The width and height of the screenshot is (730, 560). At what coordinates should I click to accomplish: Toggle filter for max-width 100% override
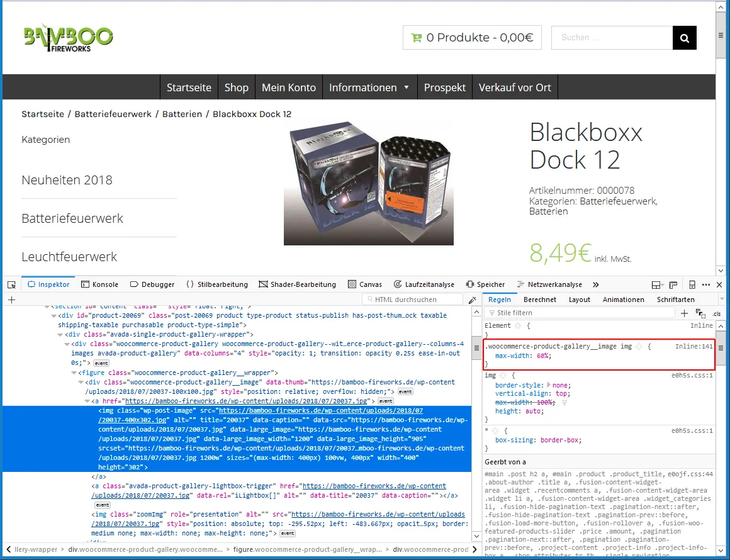click(564, 403)
